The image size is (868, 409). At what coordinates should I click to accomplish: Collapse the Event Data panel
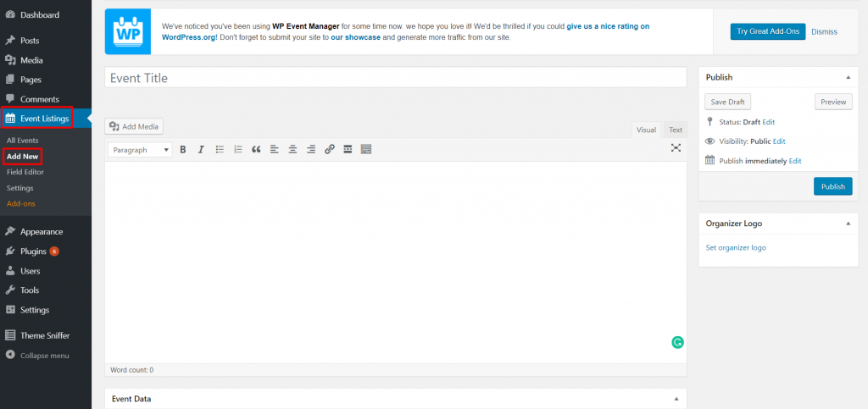676,399
